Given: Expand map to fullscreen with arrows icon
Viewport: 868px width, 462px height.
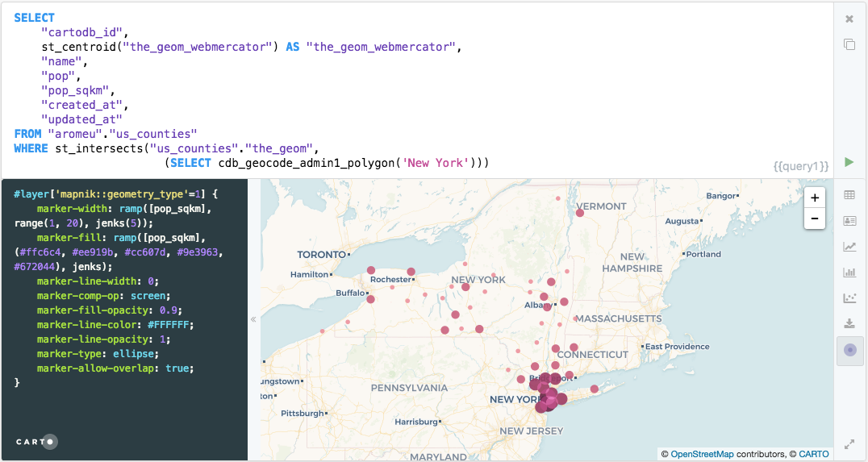Looking at the screenshot, I should pyautogui.click(x=849, y=444).
